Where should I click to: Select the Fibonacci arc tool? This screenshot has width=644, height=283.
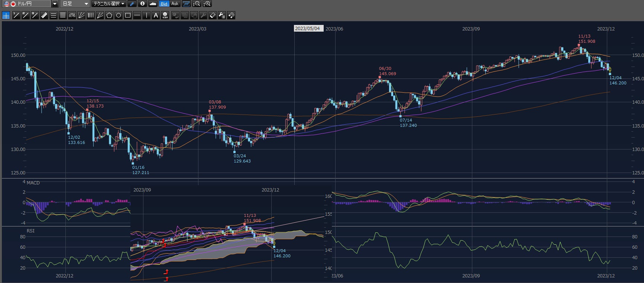pos(72,15)
